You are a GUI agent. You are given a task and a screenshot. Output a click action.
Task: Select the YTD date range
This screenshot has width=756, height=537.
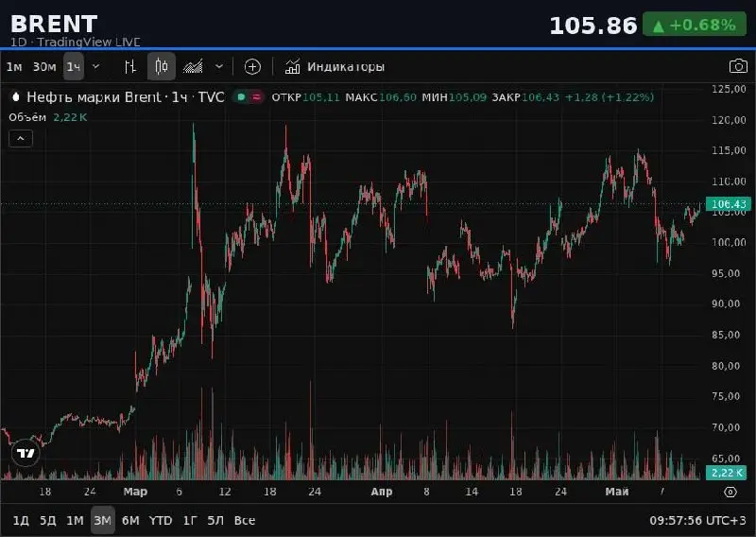pos(161,521)
